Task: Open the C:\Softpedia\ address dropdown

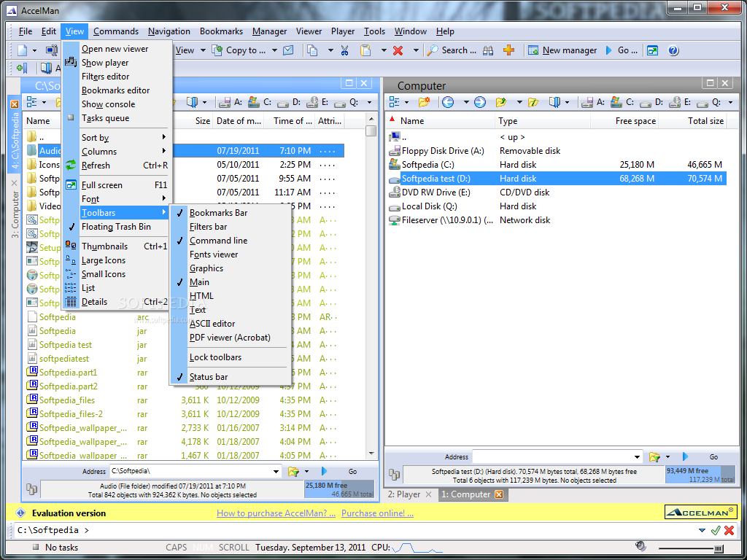Action: tap(276, 472)
